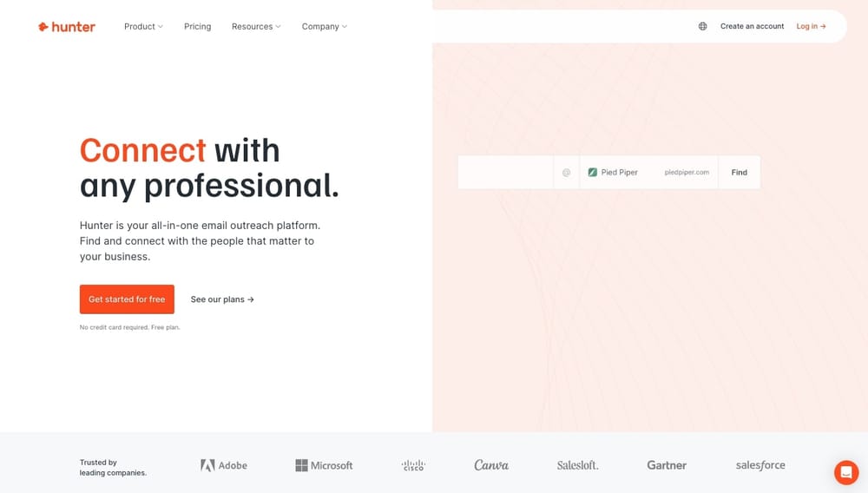Click the name input field before @

pos(505,173)
